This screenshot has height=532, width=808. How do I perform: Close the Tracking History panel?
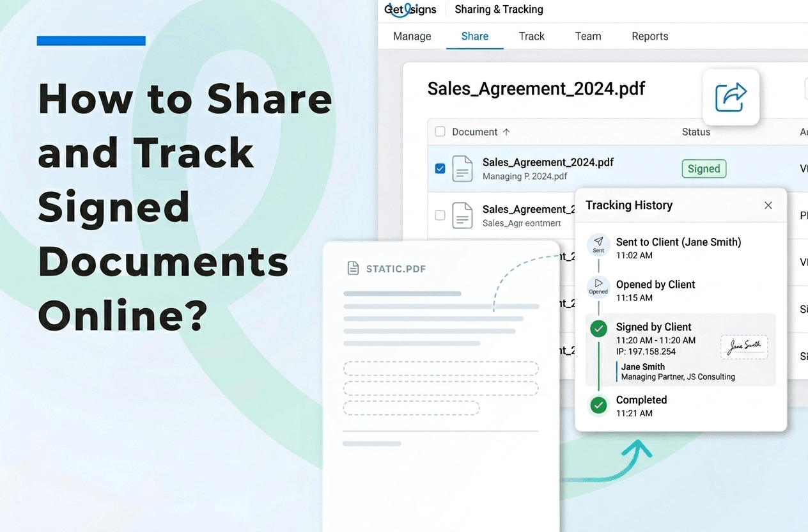[x=768, y=205]
